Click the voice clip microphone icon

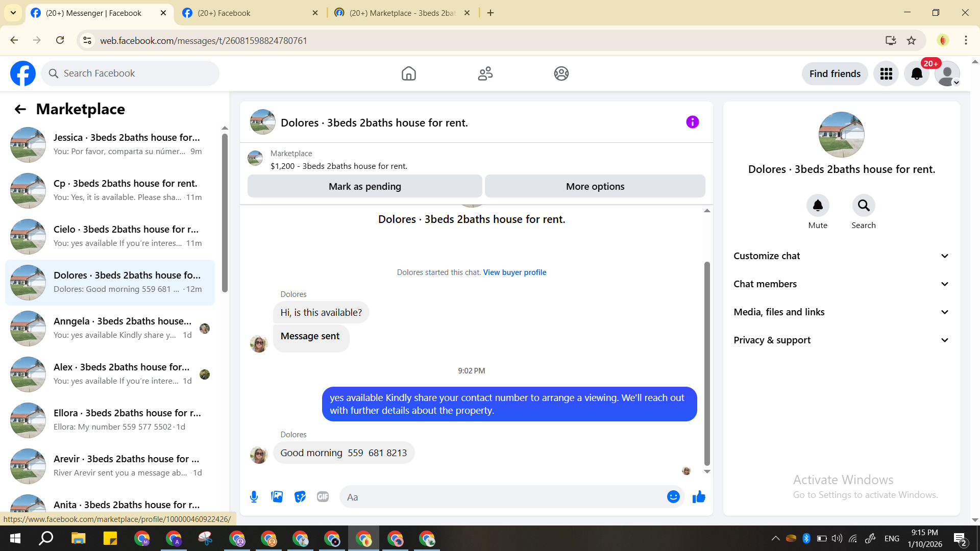click(254, 497)
